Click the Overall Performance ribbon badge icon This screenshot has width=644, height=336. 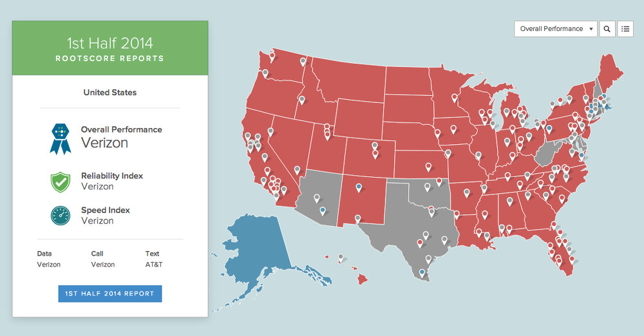tap(60, 138)
